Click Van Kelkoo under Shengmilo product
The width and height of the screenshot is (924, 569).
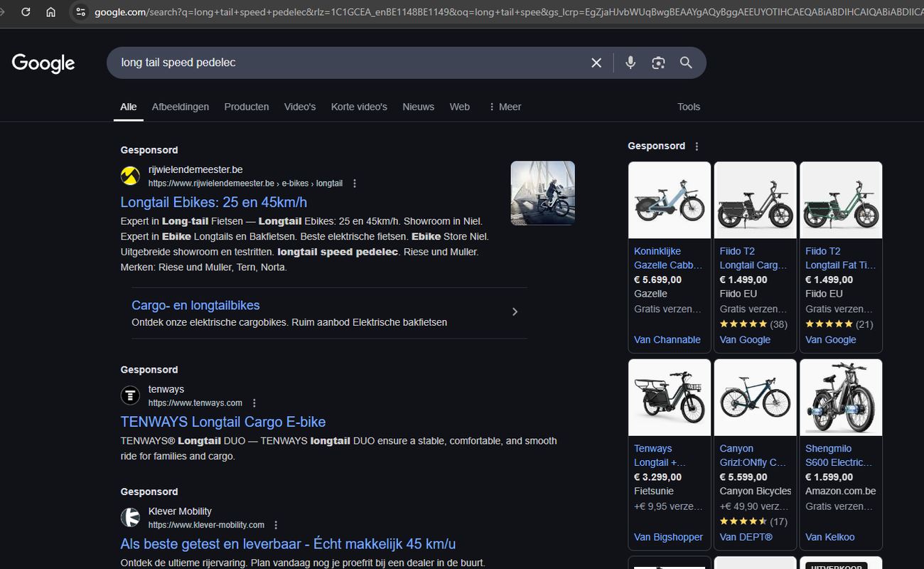pyautogui.click(x=830, y=537)
